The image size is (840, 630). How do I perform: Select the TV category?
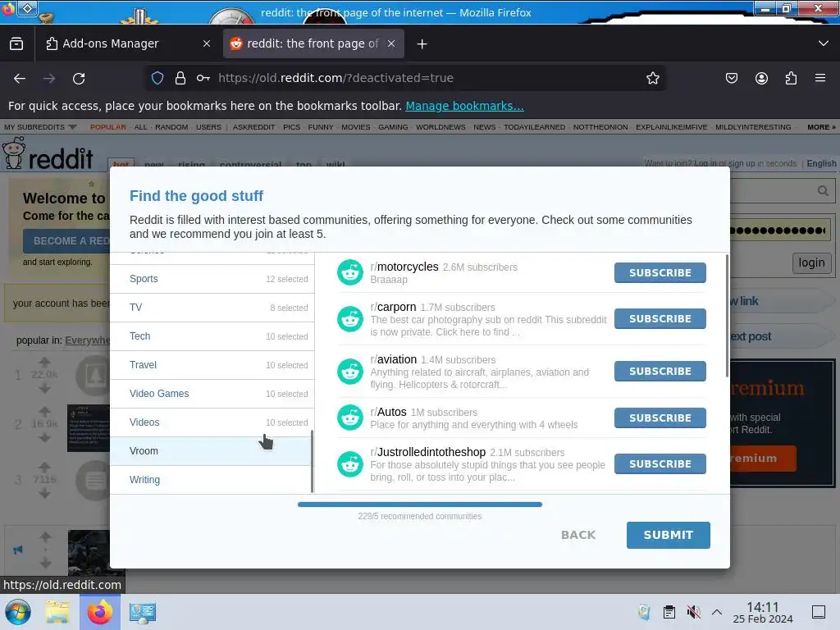coord(212,308)
